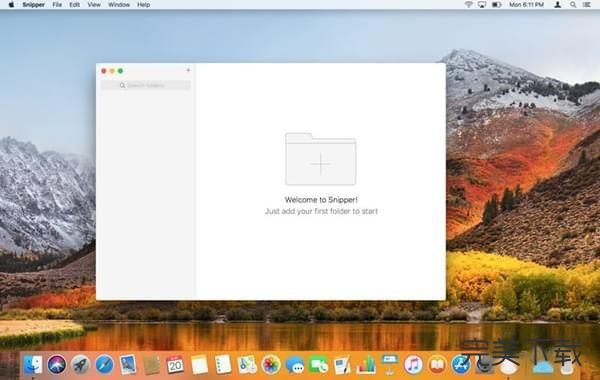Open the Help menu
The image size is (600, 380).
pyautogui.click(x=143, y=5)
